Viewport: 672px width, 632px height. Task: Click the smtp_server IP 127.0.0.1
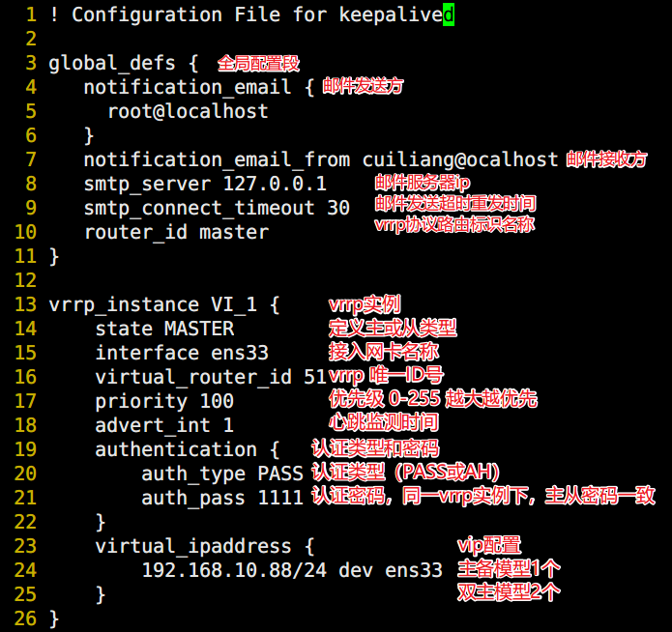[275, 185]
